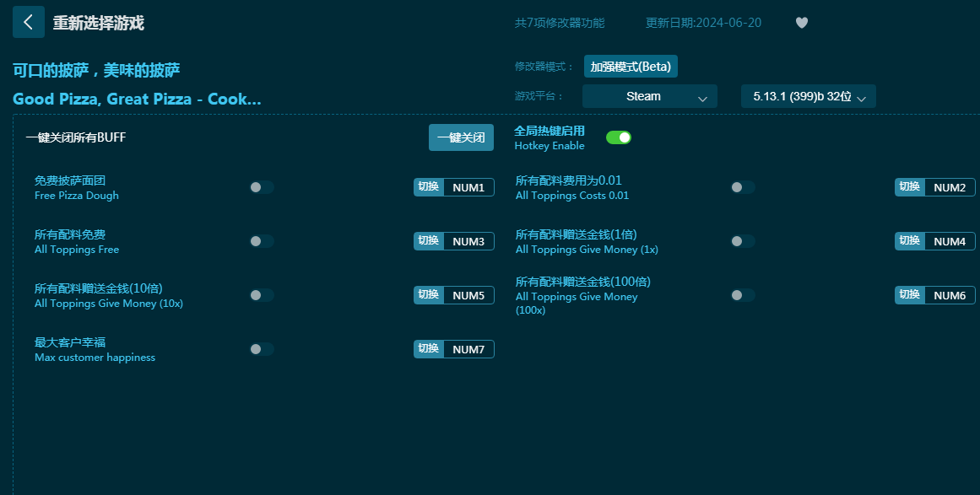Toggle All Toppings Costs 0.01 switch
980x495 pixels.
pyautogui.click(x=743, y=187)
